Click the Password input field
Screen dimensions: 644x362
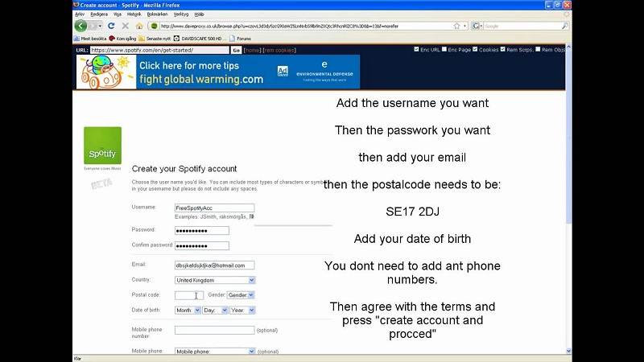tap(202, 231)
